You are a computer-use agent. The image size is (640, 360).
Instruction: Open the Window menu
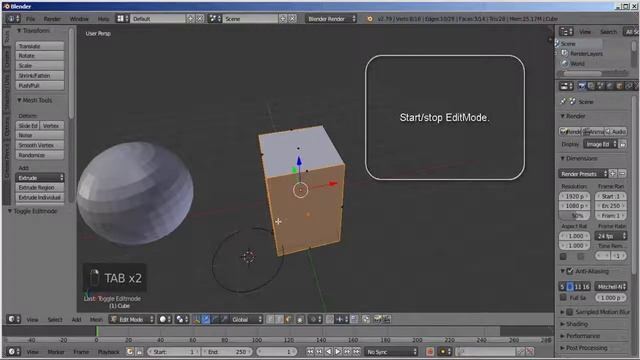(x=79, y=19)
